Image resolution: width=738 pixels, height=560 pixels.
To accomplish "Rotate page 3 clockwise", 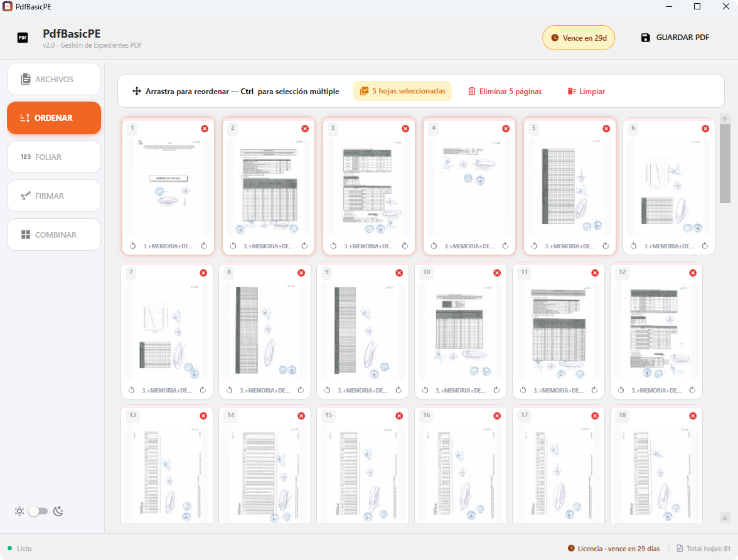I will click(405, 246).
